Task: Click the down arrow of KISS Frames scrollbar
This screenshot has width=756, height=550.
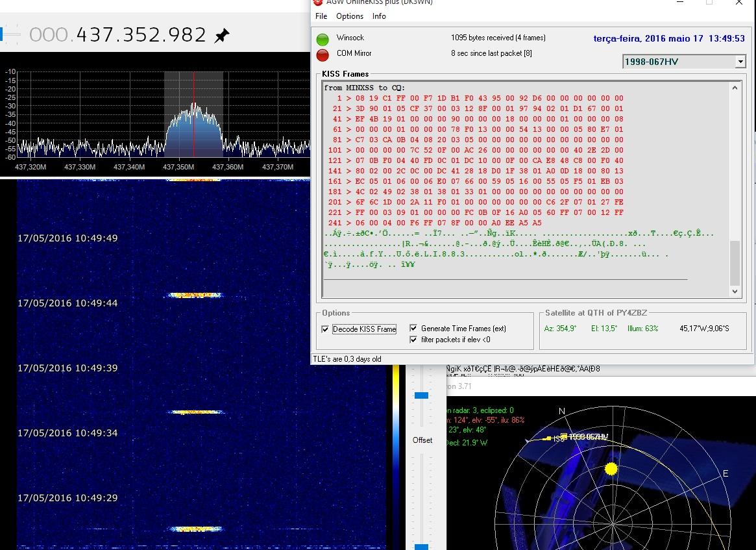Action: pyautogui.click(x=735, y=291)
